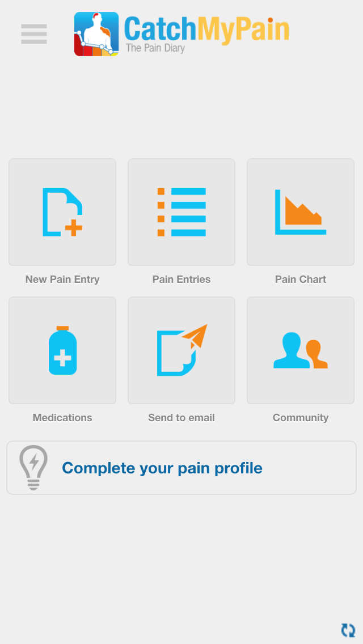363x644 pixels.
Task: Open the Pain Chart graph icon
Action: pyautogui.click(x=301, y=211)
